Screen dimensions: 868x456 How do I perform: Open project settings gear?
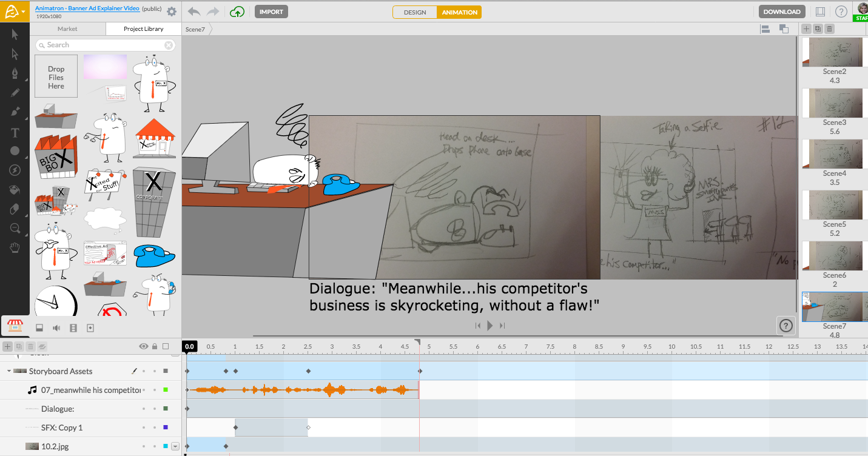172,12
